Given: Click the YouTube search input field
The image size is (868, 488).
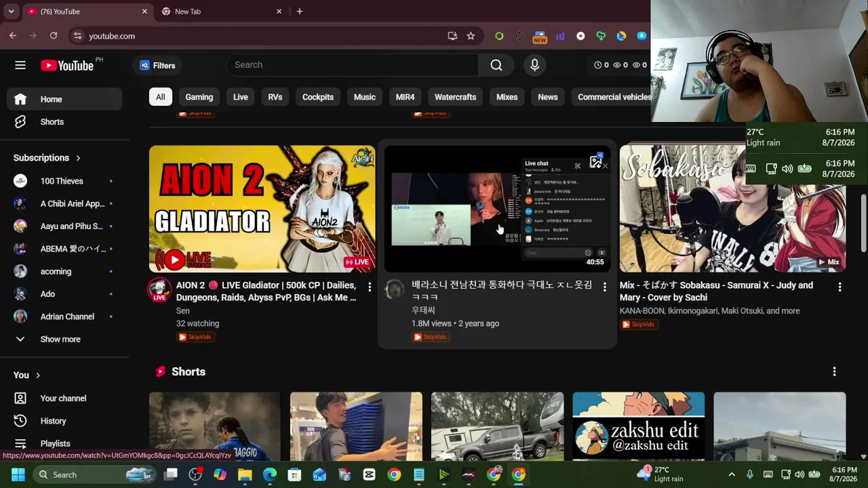Looking at the screenshot, I should pos(352,65).
